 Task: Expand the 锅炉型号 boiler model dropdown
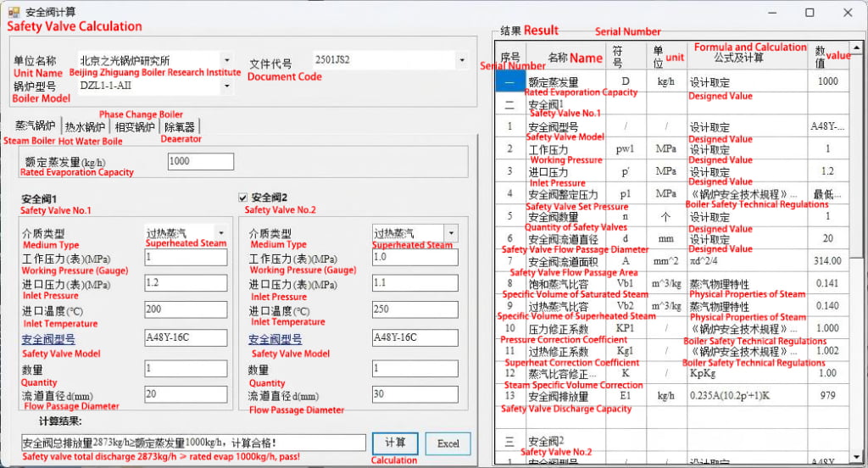point(227,86)
